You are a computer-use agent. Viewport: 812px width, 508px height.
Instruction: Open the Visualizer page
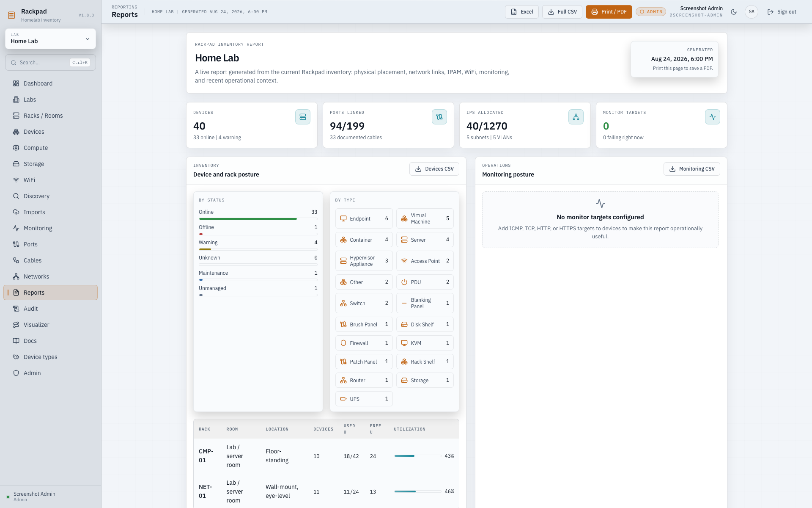50,325
